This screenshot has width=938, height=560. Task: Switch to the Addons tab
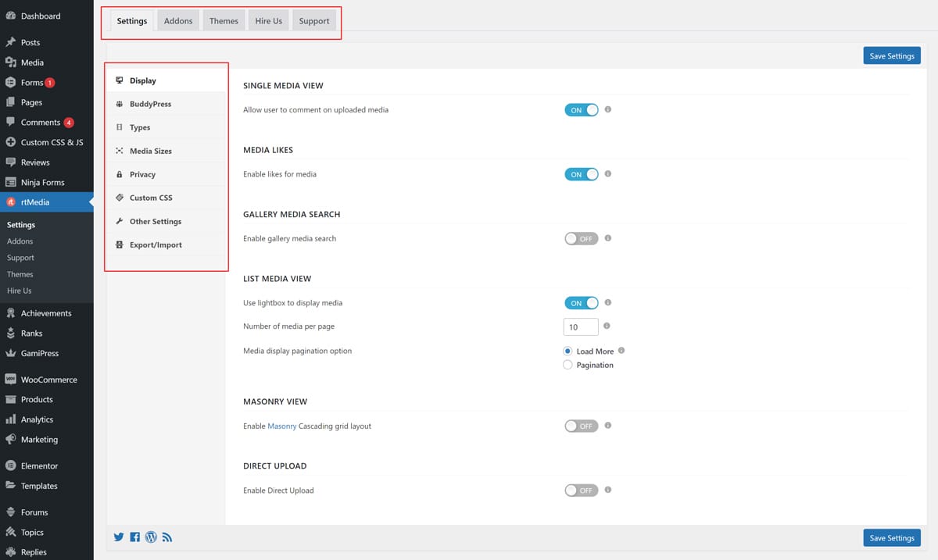[x=178, y=21]
